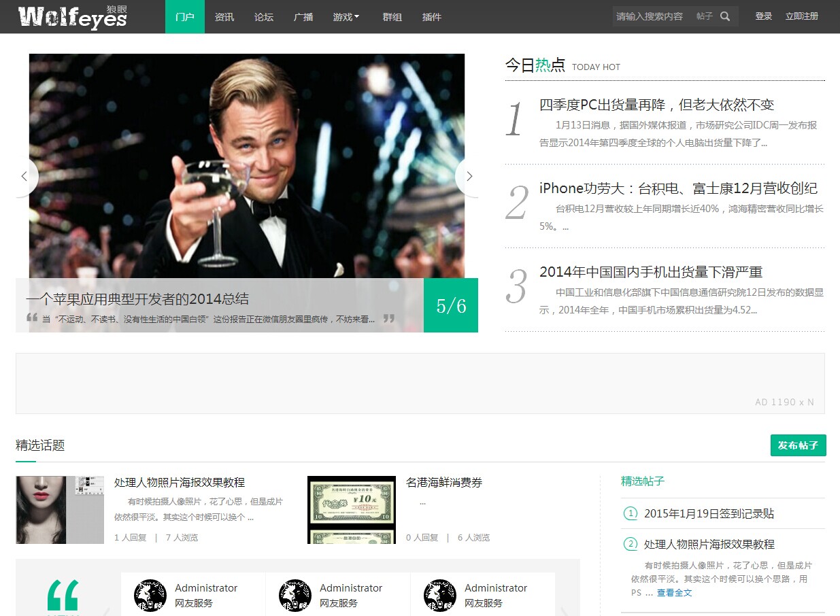Click 6 人浏览 view count
The image size is (840, 616).
[473, 537]
